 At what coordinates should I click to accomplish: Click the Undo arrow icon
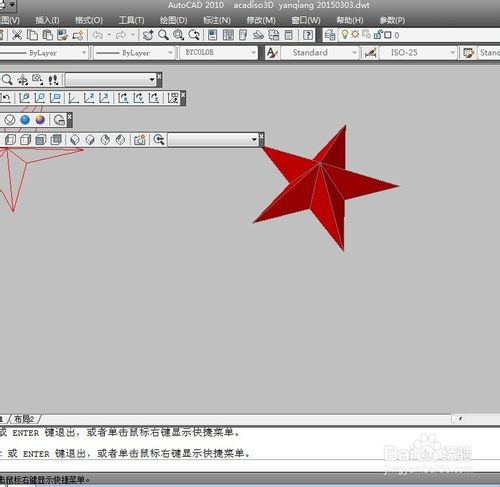coord(97,35)
